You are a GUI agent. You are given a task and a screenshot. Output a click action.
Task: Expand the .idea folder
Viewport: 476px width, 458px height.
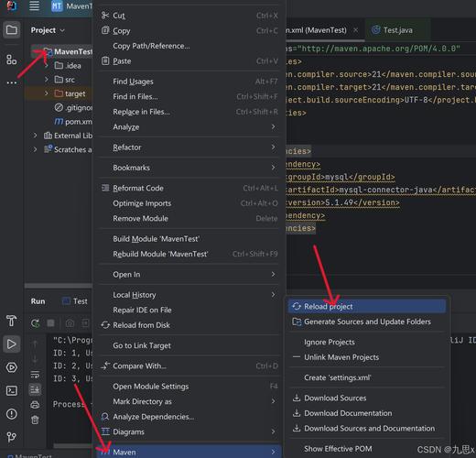click(x=47, y=65)
